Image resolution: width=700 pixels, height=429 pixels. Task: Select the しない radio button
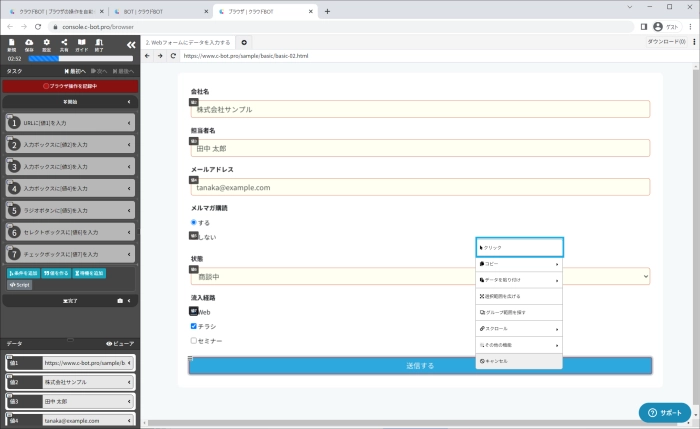point(194,237)
